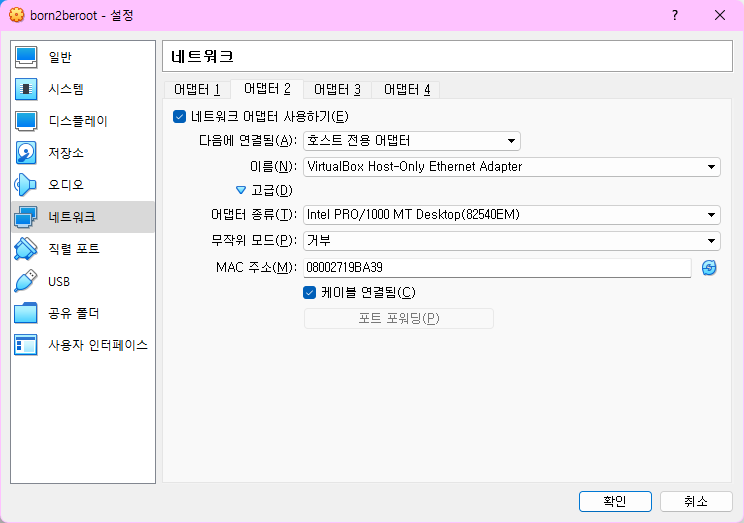The width and height of the screenshot is (744, 523).
Task: Click the help question mark button
Action: click(675, 15)
